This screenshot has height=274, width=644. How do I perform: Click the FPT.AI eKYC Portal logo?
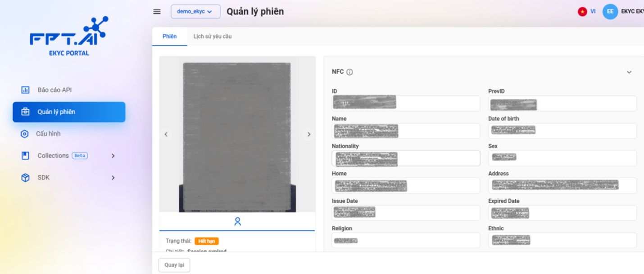69,36
